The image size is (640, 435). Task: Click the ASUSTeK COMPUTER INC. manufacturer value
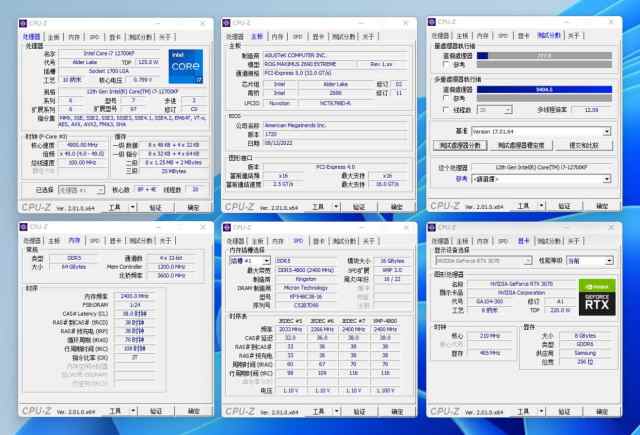point(336,55)
